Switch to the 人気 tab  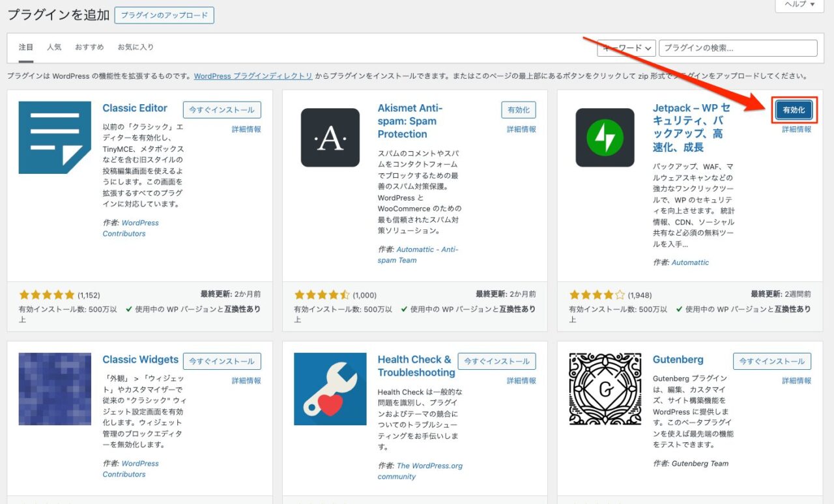click(54, 48)
